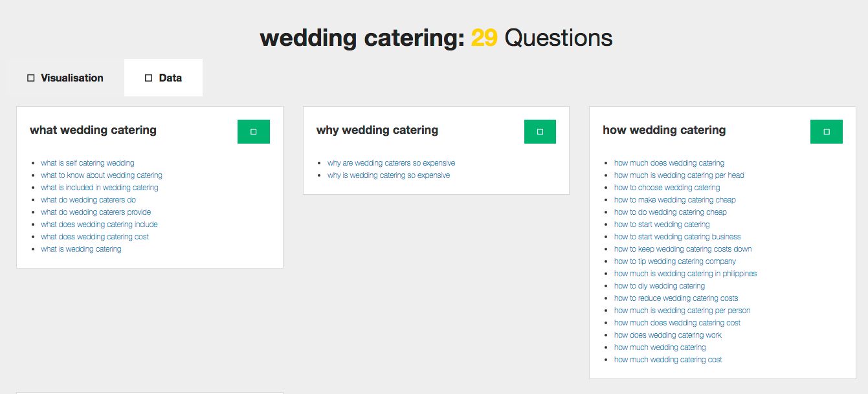868x394 pixels.
Task: Open 'what is included in wedding catering'
Action: click(x=100, y=188)
